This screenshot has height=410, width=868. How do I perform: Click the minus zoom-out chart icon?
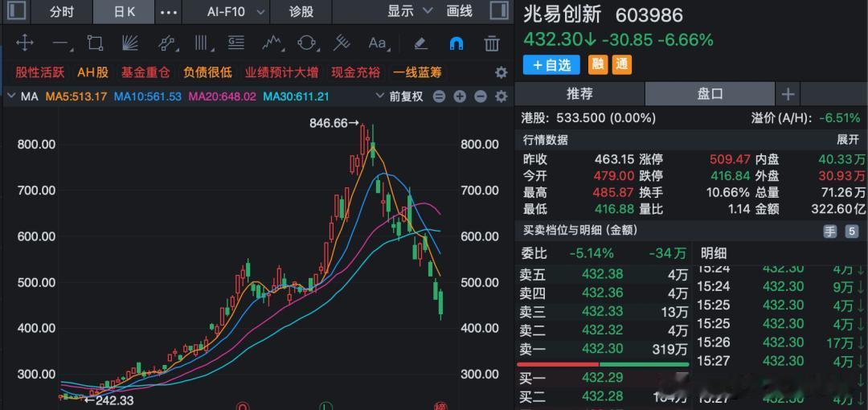(481, 96)
